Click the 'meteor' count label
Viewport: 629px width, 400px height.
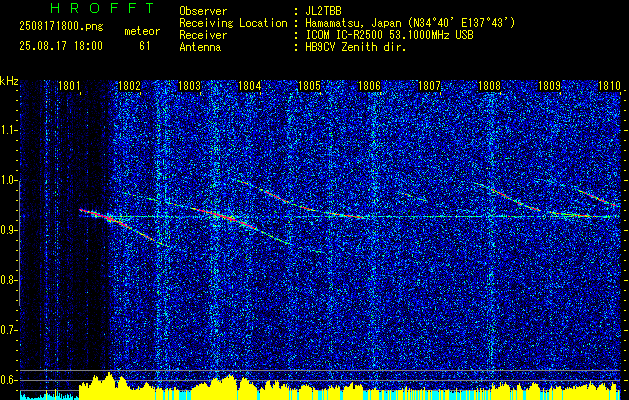coord(142,31)
